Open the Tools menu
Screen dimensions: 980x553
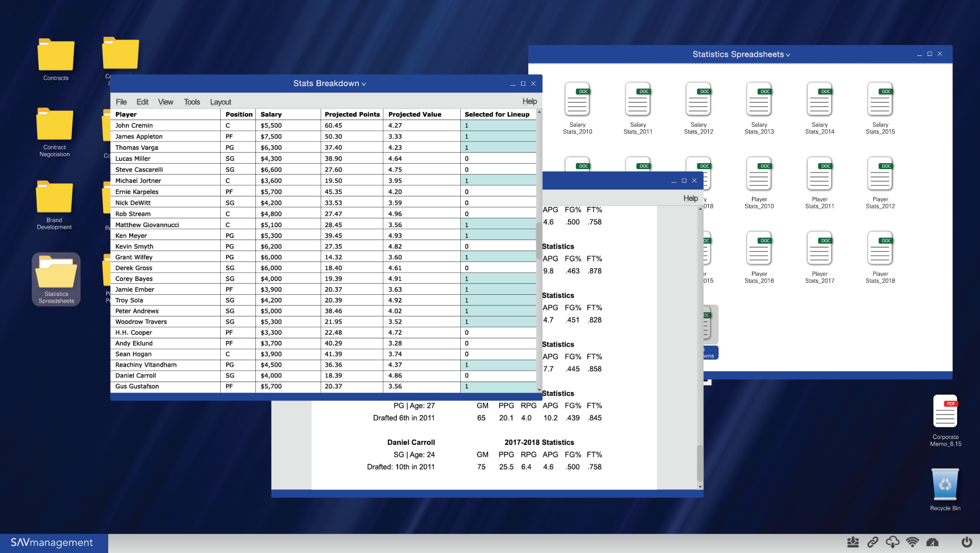click(191, 102)
